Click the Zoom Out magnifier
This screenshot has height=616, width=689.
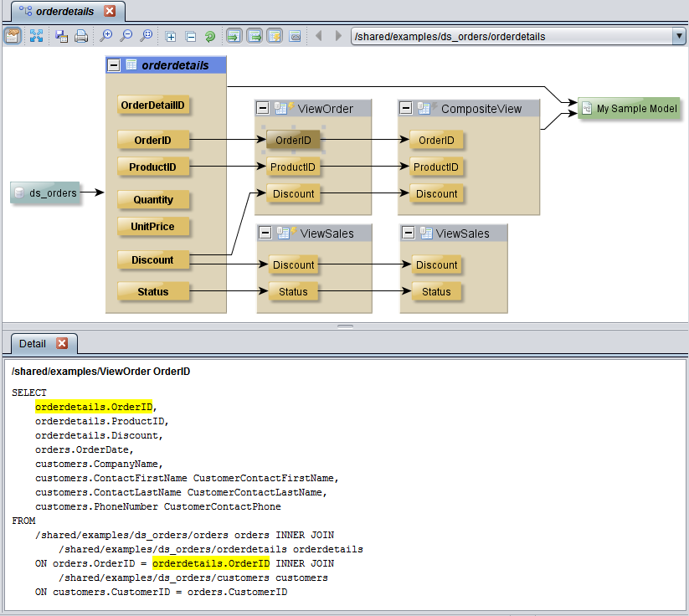[126, 36]
